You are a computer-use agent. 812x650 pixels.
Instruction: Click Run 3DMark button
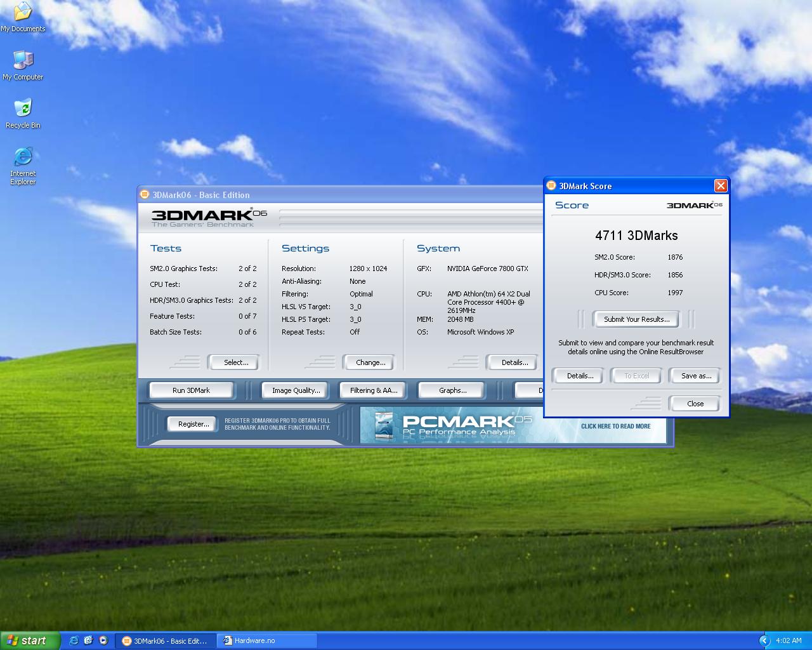point(191,390)
